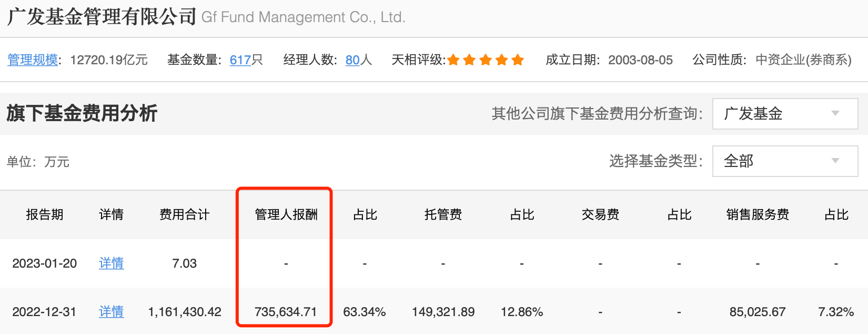Click the middle star of 天相评级
The width and height of the screenshot is (868, 334).
click(486, 60)
